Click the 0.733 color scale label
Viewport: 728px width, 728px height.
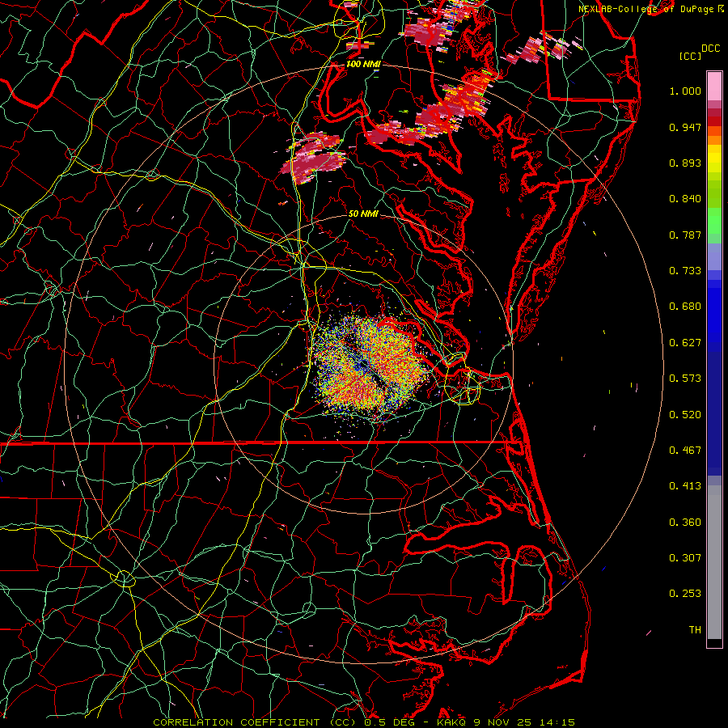pyautogui.click(x=685, y=271)
